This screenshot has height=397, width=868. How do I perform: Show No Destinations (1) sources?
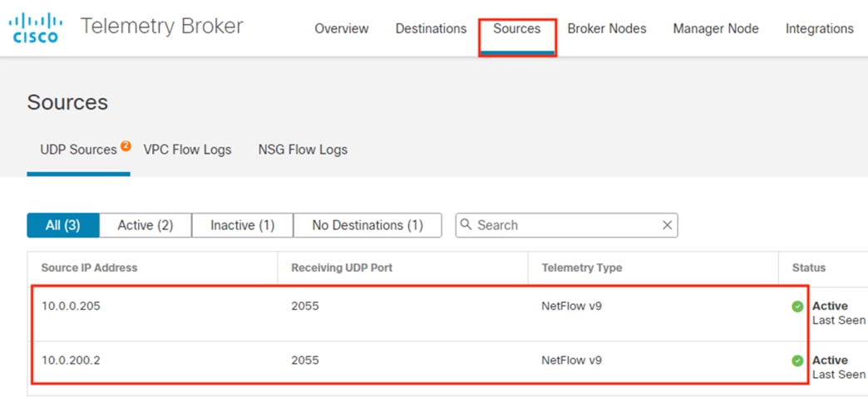[x=367, y=225]
